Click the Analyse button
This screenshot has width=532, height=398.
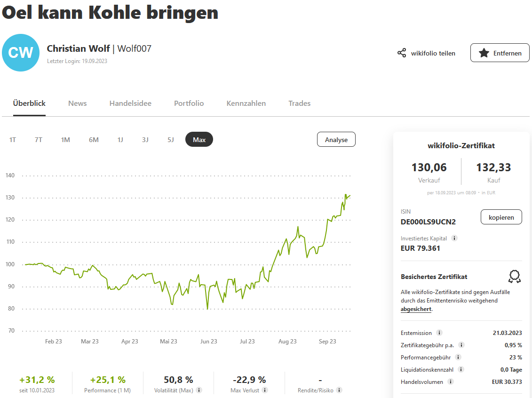click(336, 140)
